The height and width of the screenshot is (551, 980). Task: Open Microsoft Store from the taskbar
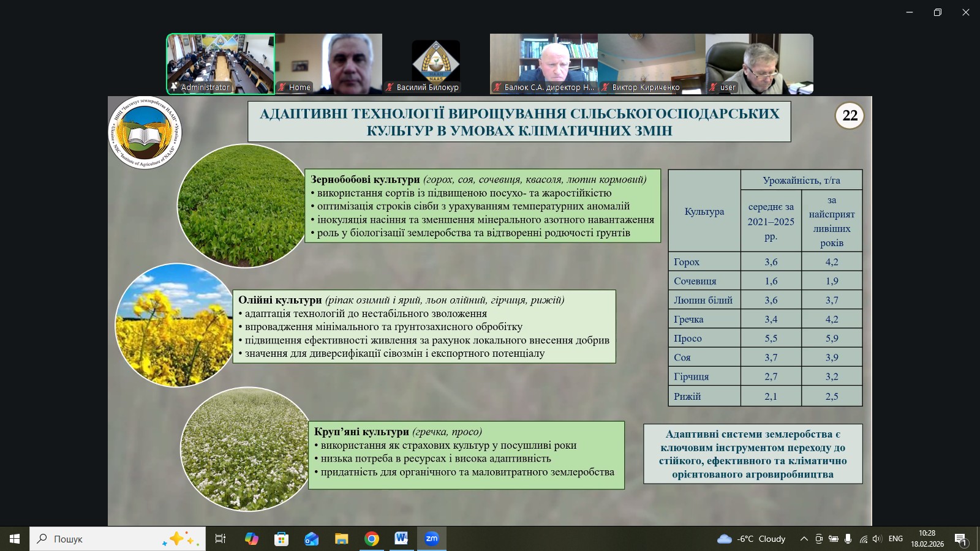coord(281,539)
